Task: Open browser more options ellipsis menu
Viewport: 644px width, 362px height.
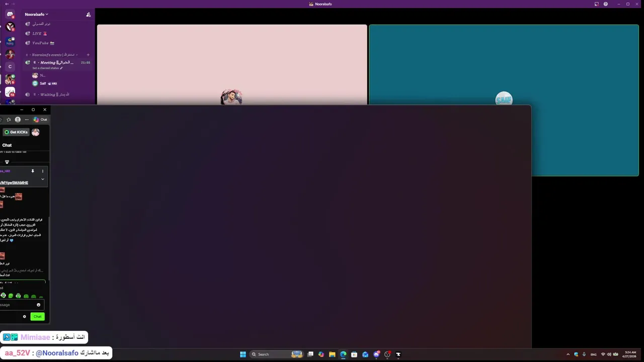Action: [x=27, y=120]
